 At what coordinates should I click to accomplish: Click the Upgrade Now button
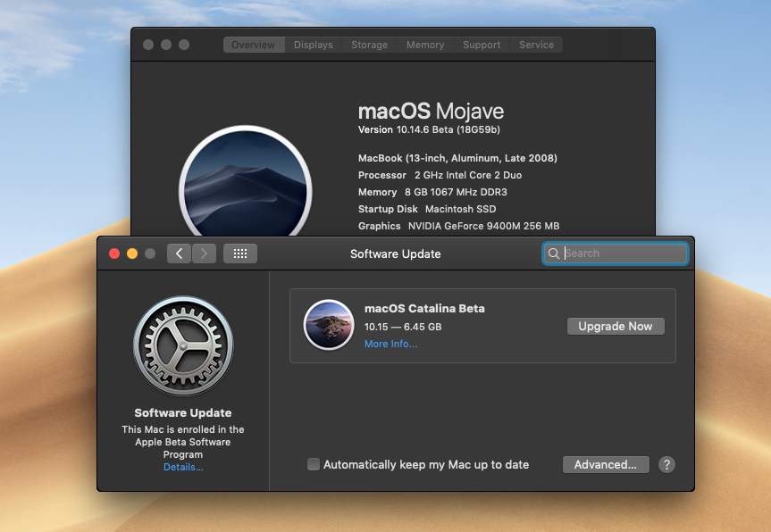(x=616, y=326)
